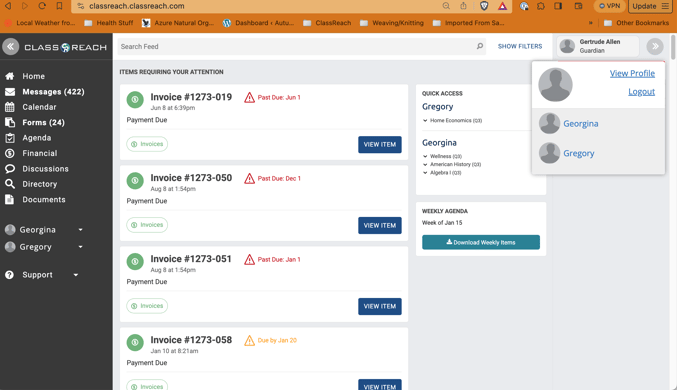Select Georgina in the profile dropdown
The image size is (677, 390).
(581, 124)
